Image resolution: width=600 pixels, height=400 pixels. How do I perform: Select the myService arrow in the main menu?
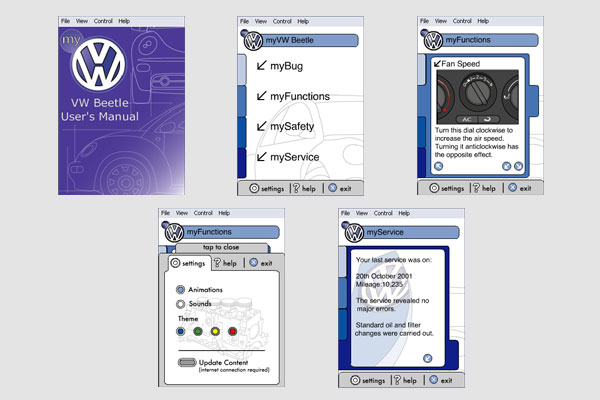pyautogui.click(x=261, y=157)
